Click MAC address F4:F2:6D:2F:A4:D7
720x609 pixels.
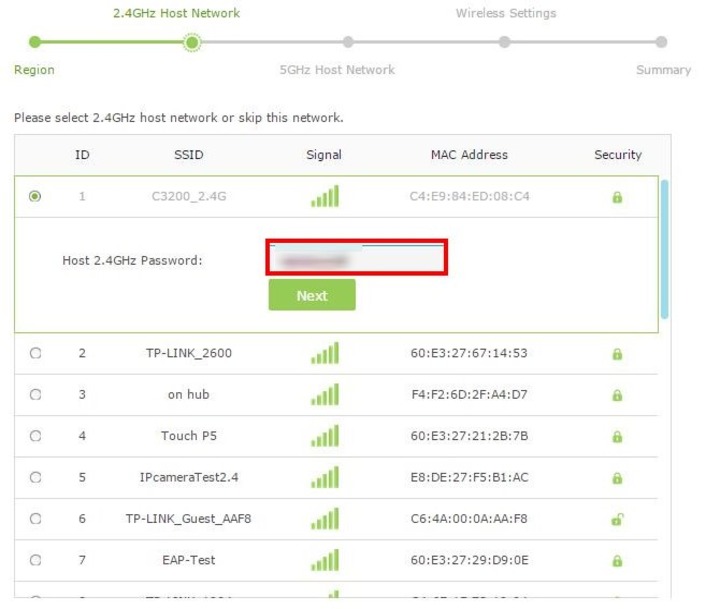(x=469, y=395)
